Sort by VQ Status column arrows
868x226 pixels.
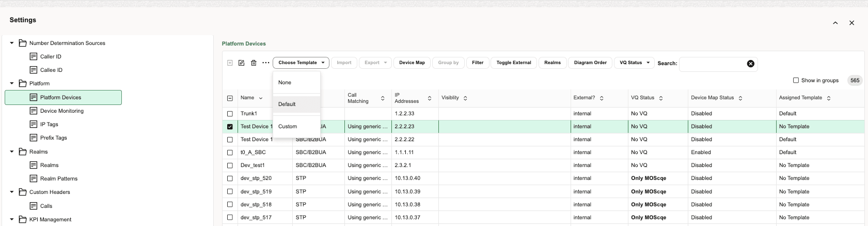[x=661, y=98]
